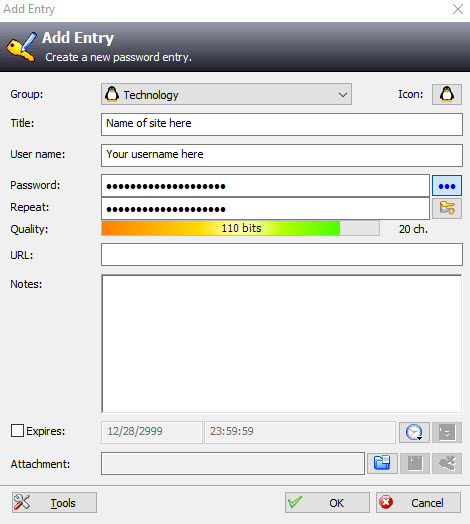
Task: Click into the User name field
Action: [x=282, y=155]
